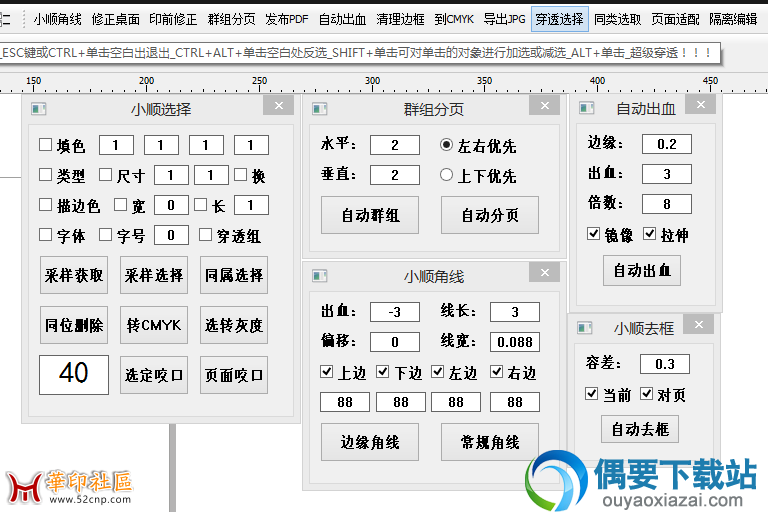Click the 边缘角线 button
Image resolution: width=768 pixels, height=512 pixels.
[370, 442]
